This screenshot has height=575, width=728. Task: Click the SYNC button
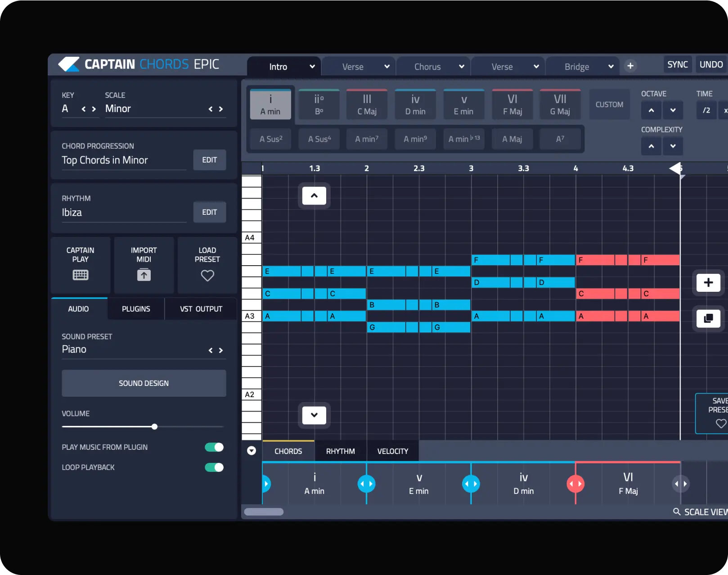678,64
